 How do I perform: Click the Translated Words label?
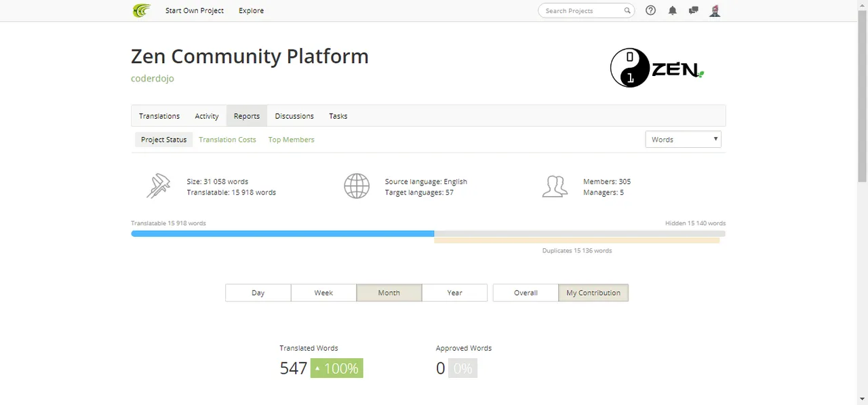coord(309,348)
